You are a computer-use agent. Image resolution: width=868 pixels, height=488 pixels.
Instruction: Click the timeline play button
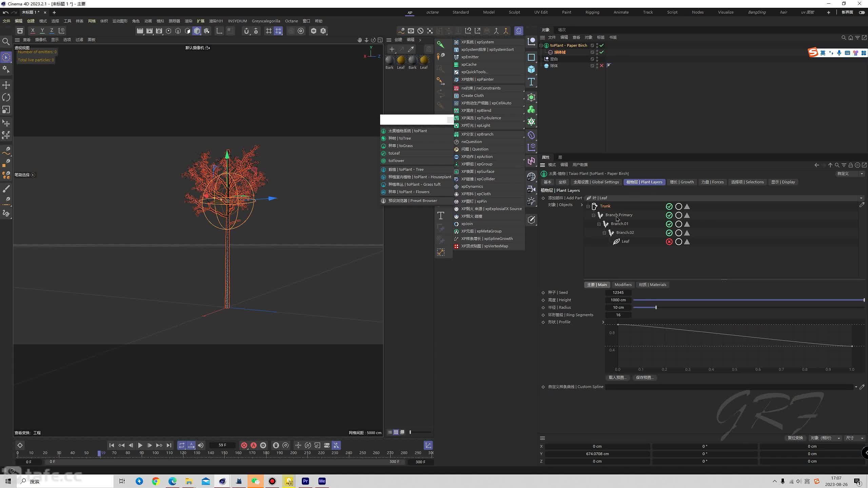(140, 445)
